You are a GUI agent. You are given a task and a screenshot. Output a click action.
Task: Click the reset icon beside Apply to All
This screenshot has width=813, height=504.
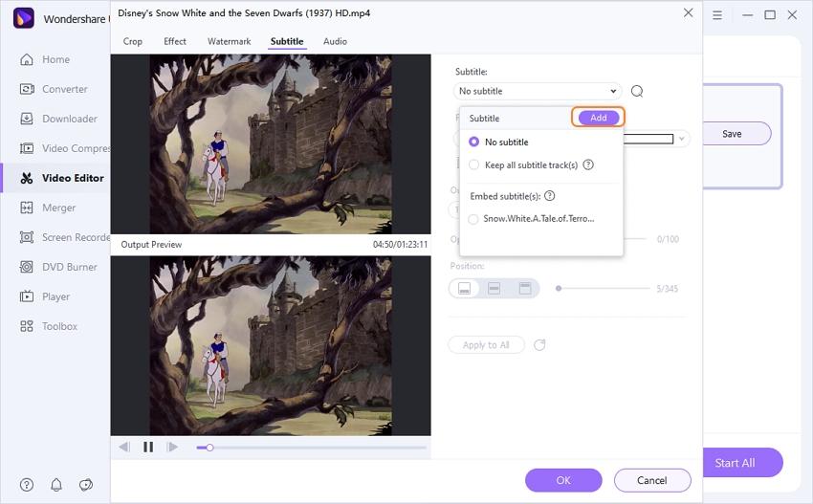pyautogui.click(x=539, y=345)
